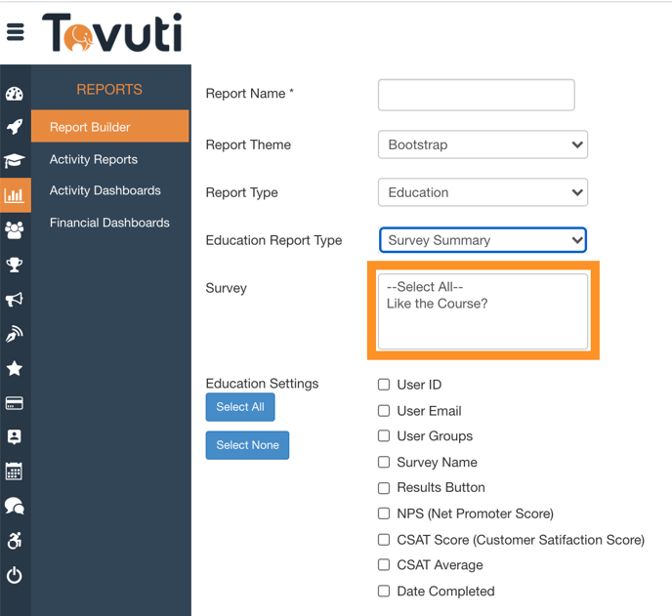Go to Activity Reports menu item
Screen dimensions: 672x616
(94, 159)
